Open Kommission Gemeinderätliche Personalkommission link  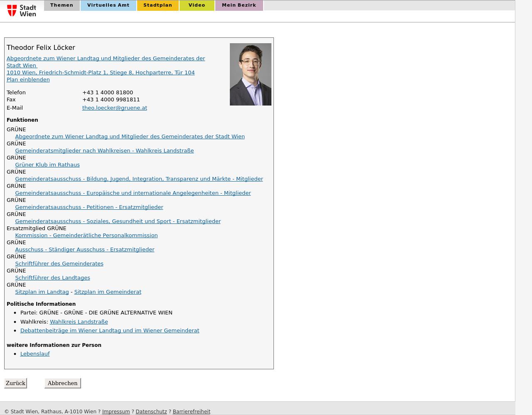[86, 236]
